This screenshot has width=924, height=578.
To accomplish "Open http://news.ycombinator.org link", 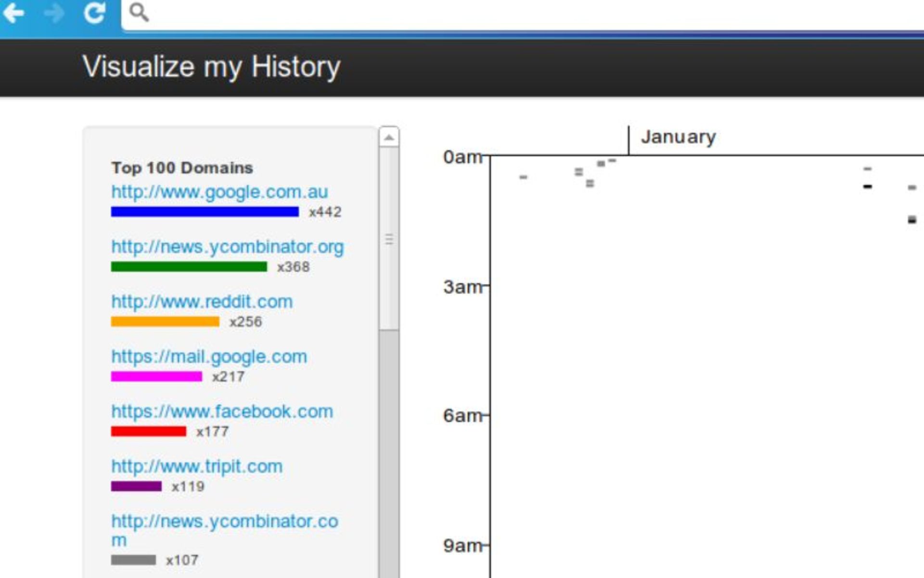I will click(x=228, y=247).
